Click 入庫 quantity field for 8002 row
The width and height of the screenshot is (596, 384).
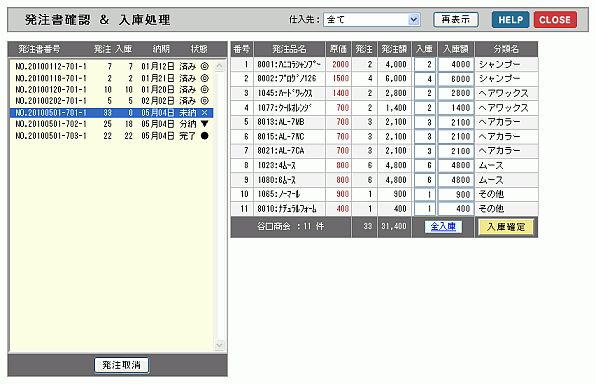(x=425, y=79)
